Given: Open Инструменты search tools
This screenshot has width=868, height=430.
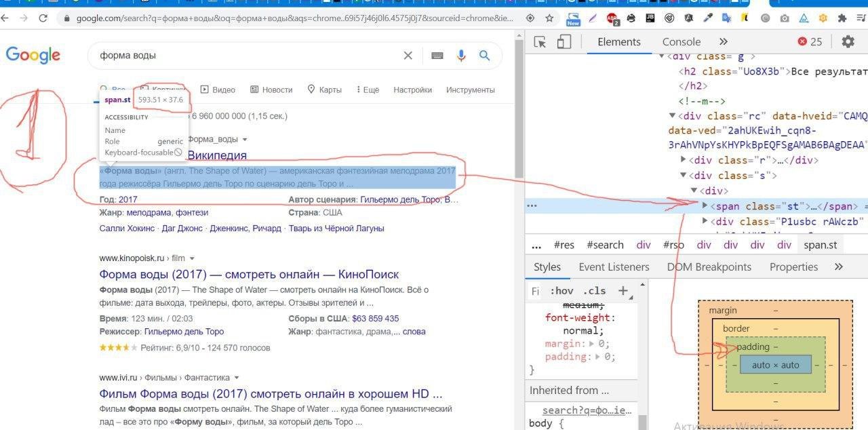Looking at the screenshot, I should (x=471, y=90).
